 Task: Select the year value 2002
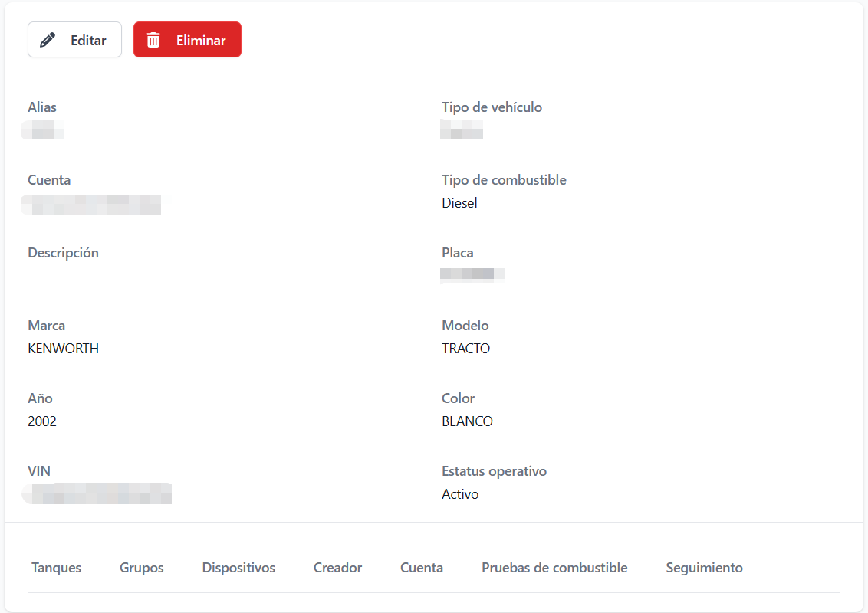[41, 421]
